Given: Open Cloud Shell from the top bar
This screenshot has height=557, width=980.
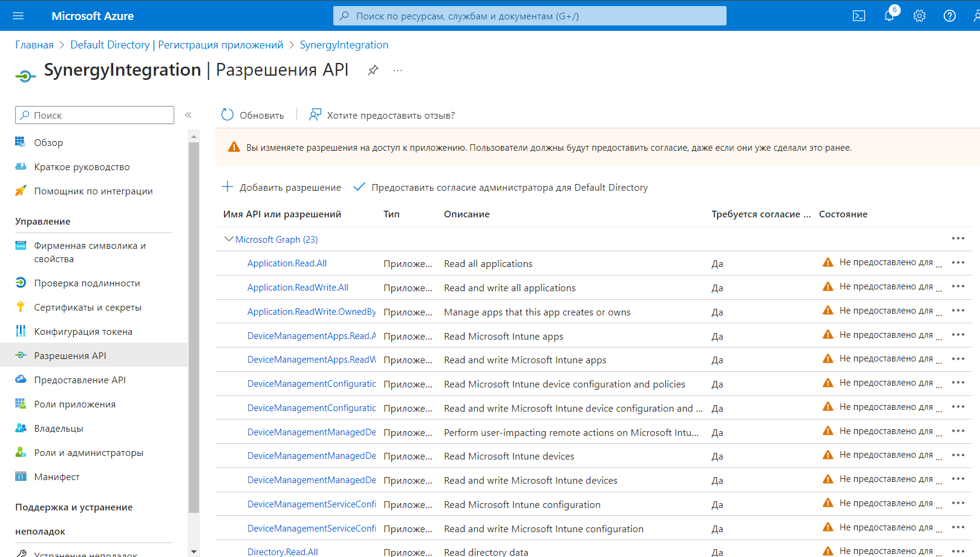Looking at the screenshot, I should [859, 16].
